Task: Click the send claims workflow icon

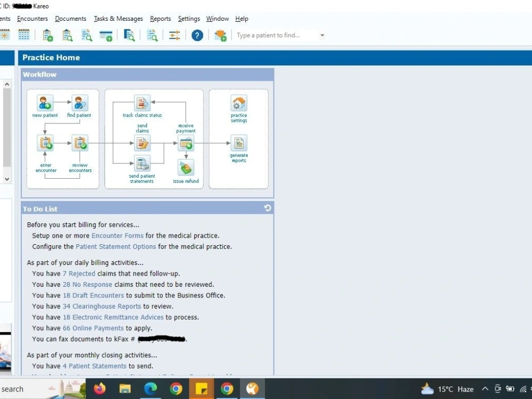Action: coord(142,143)
